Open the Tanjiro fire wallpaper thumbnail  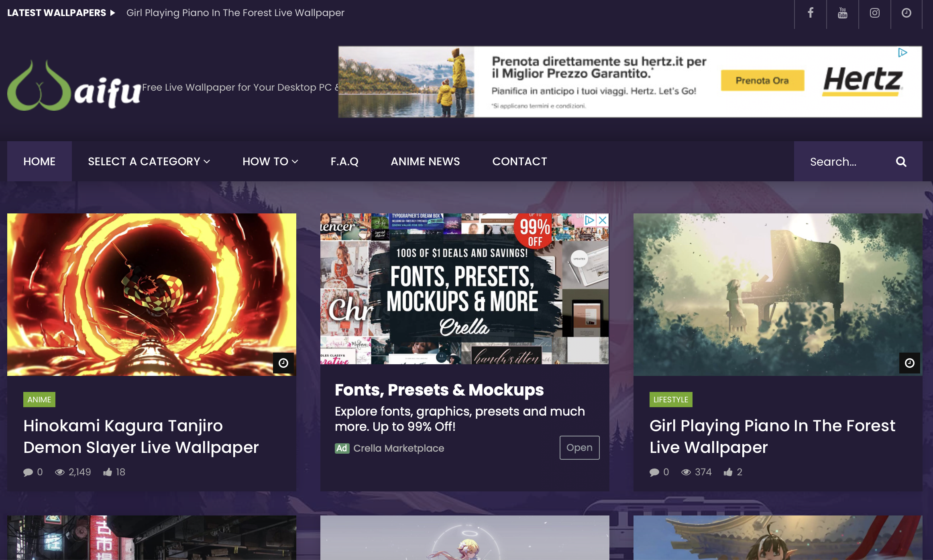(152, 294)
